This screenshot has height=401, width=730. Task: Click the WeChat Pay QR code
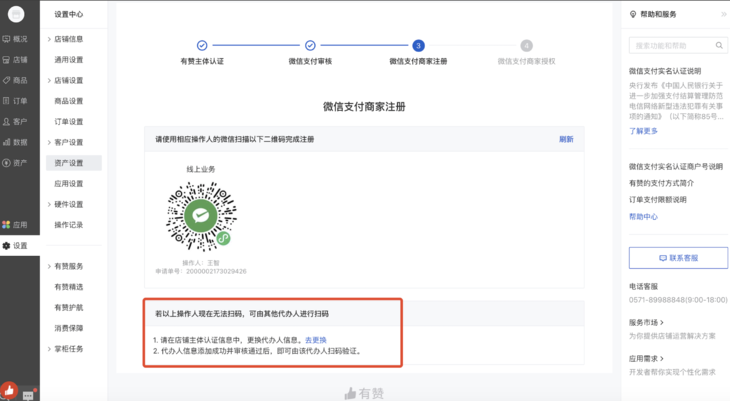202,216
